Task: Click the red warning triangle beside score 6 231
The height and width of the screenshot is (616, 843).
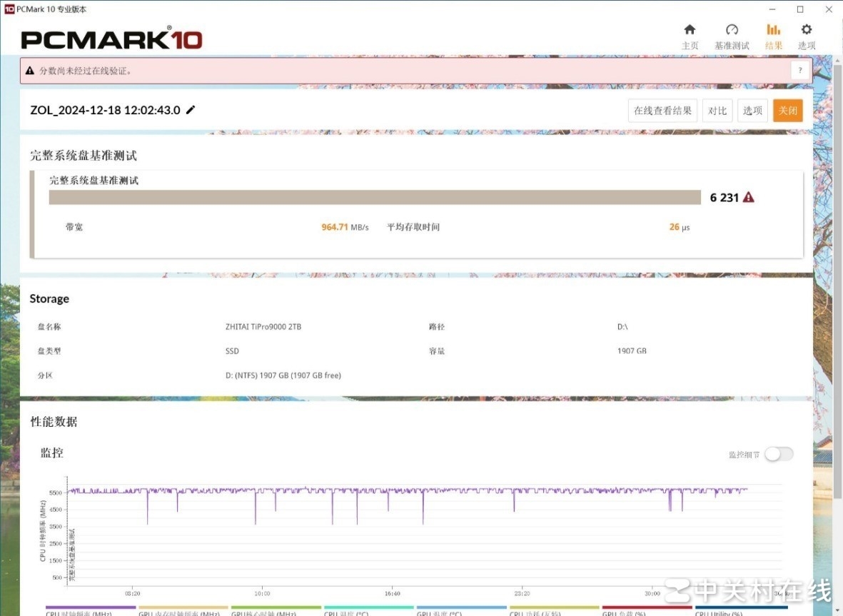Action: point(748,197)
